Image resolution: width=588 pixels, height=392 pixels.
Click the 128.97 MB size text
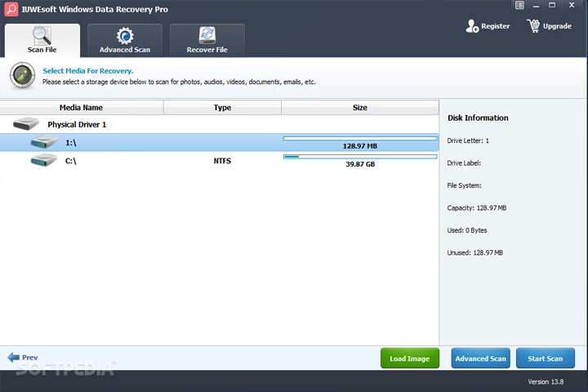(x=360, y=146)
